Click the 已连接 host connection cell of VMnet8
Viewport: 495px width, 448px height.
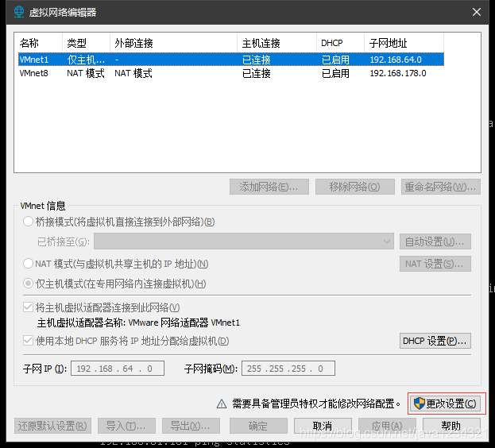(257, 73)
